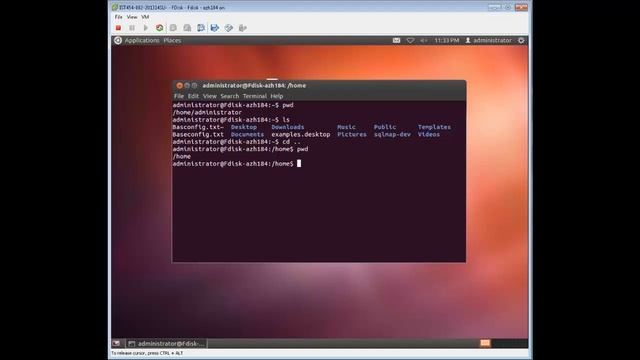Screen dimensions: 640x360
Task: Open the Terminal menu in terminal window
Action: click(x=255, y=96)
